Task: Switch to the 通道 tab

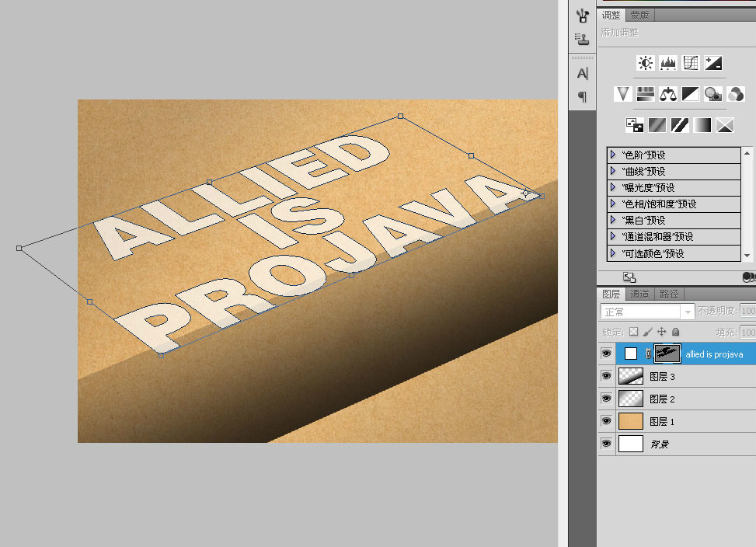Action: [639, 294]
